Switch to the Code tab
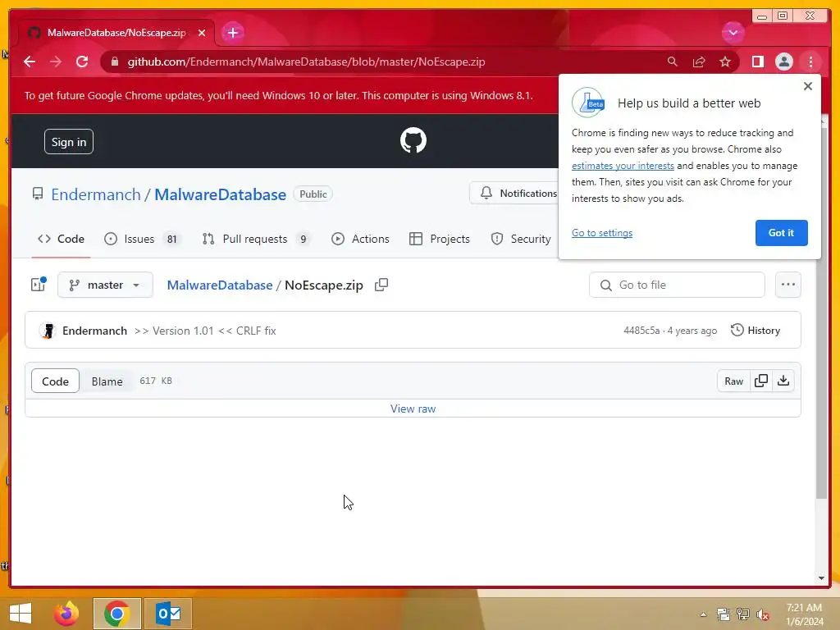Image resolution: width=840 pixels, height=630 pixels. [61, 239]
